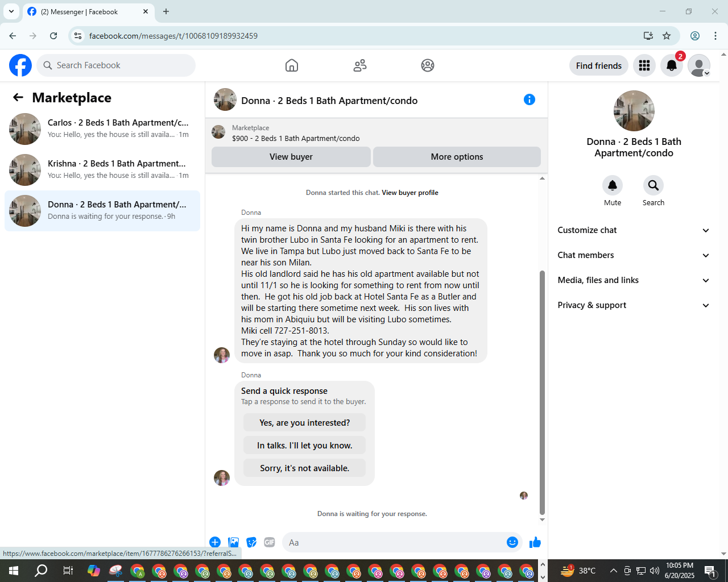The height and width of the screenshot is (582, 728).
Task: Open conversation information icon
Action: pyautogui.click(x=530, y=99)
